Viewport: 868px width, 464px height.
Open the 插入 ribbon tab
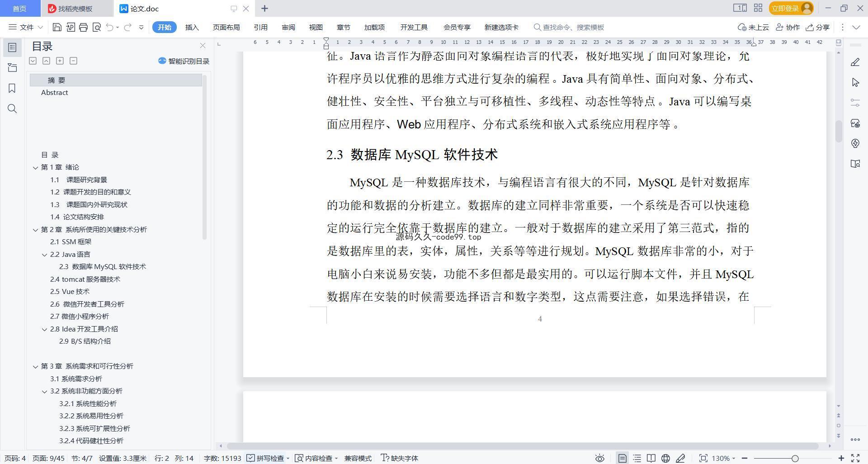tap(192, 27)
